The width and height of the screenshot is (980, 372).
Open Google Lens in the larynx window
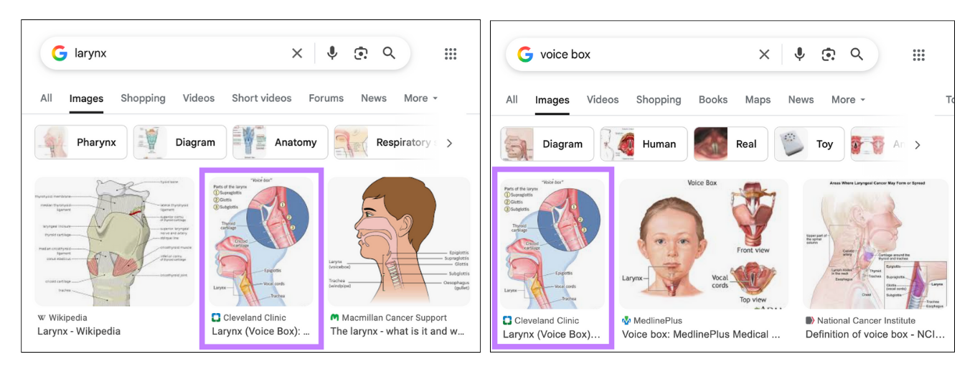click(x=361, y=53)
